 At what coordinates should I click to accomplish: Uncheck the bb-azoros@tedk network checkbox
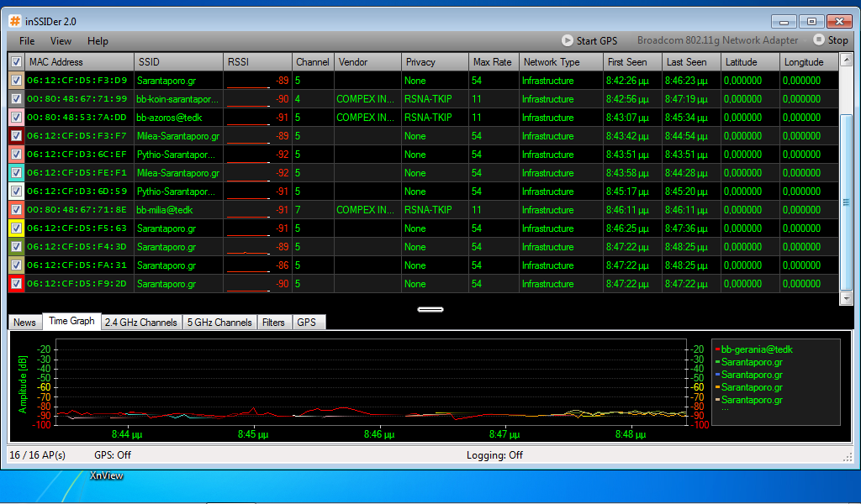tap(16, 118)
